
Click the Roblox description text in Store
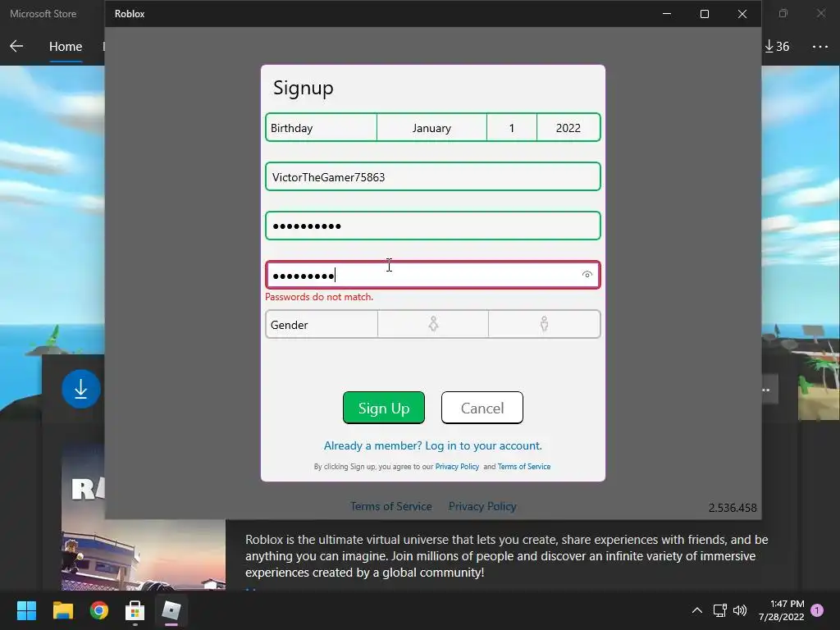click(x=507, y=555)
